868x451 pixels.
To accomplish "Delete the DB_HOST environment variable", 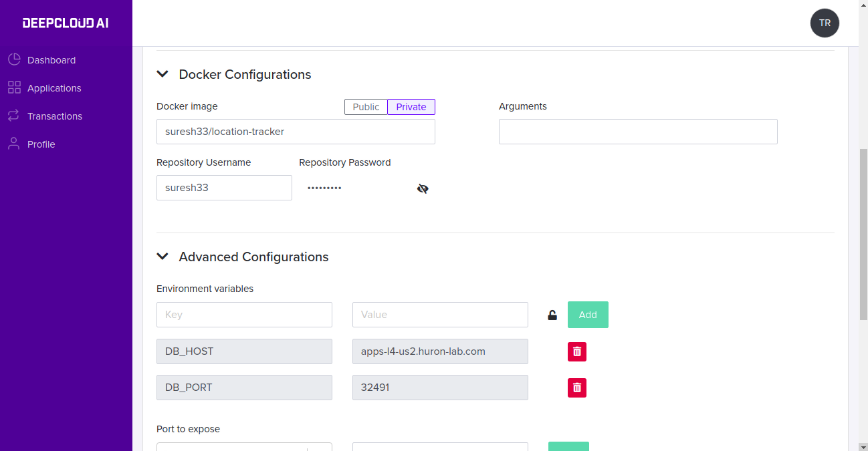I will pyautogui.click(x=577, y=351).
